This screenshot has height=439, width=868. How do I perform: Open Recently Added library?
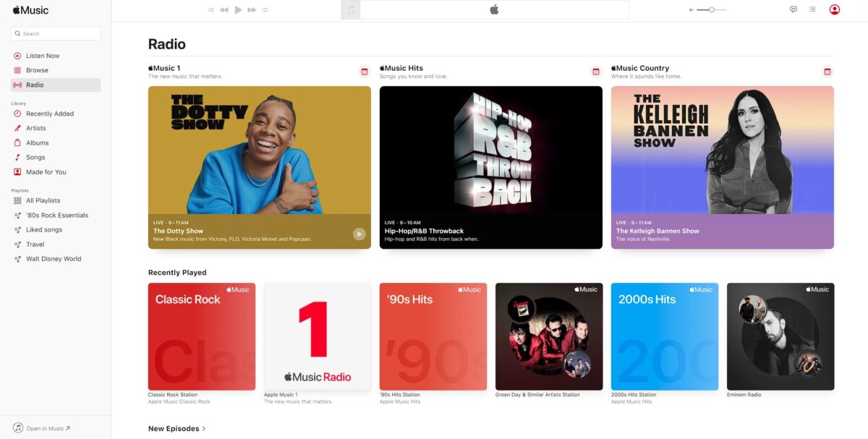click(x=56, y=114)
